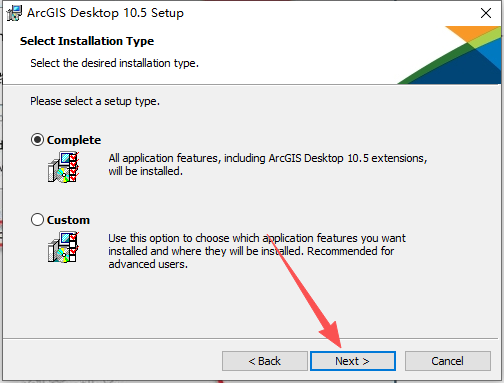Go to the Next > step
The width and height of the screenshot is (504, 383).
pyautogui.click(x=353, y=361)
